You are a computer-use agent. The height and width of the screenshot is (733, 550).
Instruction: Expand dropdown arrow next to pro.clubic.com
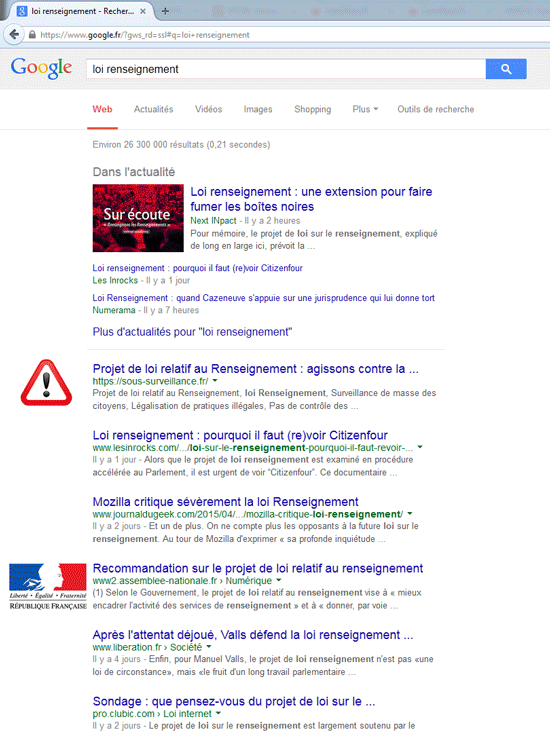pos(218,713)
